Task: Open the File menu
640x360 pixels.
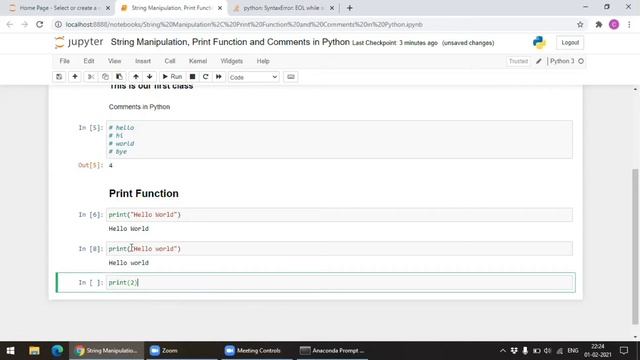Action: (x=64, y=61)
